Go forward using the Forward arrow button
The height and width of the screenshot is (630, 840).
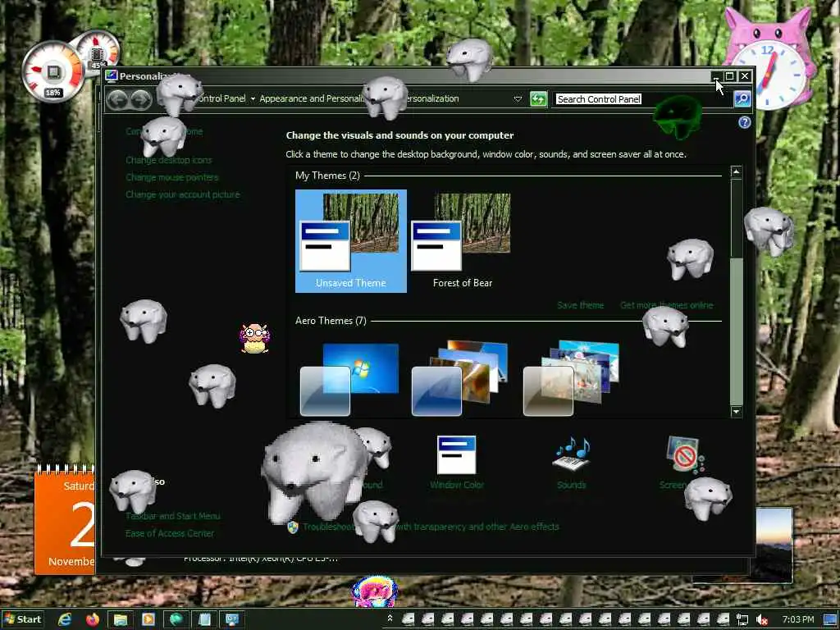click(x=141, y=99)
